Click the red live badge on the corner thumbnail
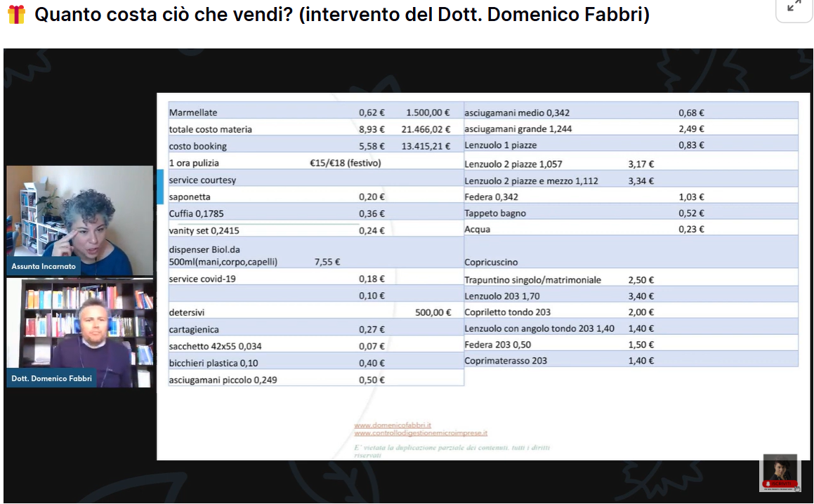The height and width of the screenshot is (504, 814). click(780, 484)
